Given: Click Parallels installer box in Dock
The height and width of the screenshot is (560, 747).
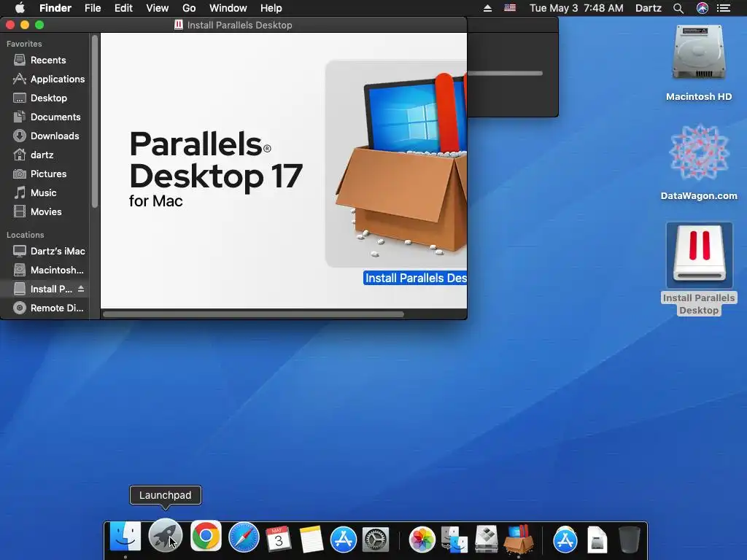Looking at the screenshot, I should (x=519, y=539).
